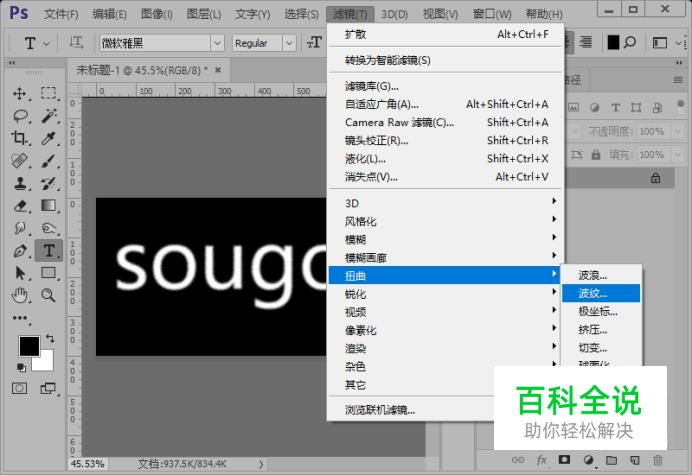Open the Layers panel menu
The image size is (692, 475).
coord(678,80)
